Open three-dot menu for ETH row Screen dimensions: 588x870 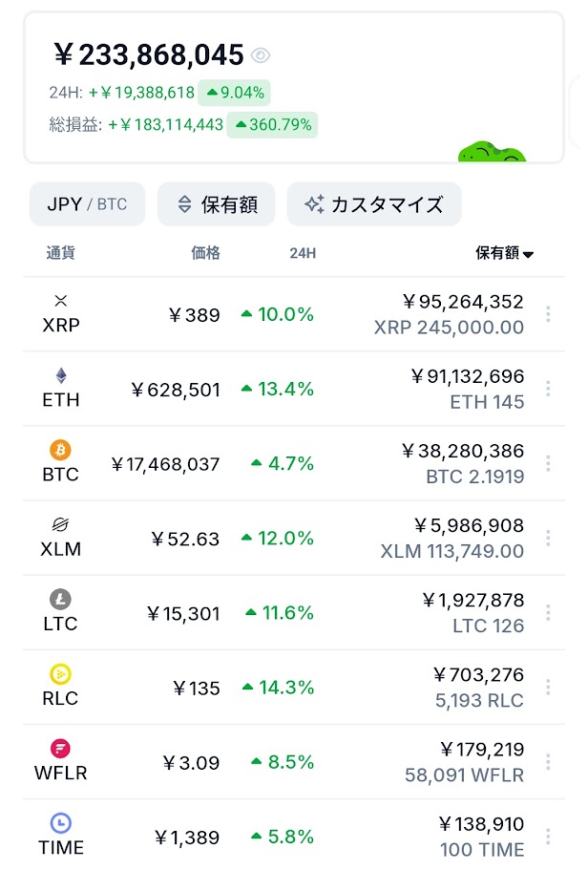pos(548,389)
